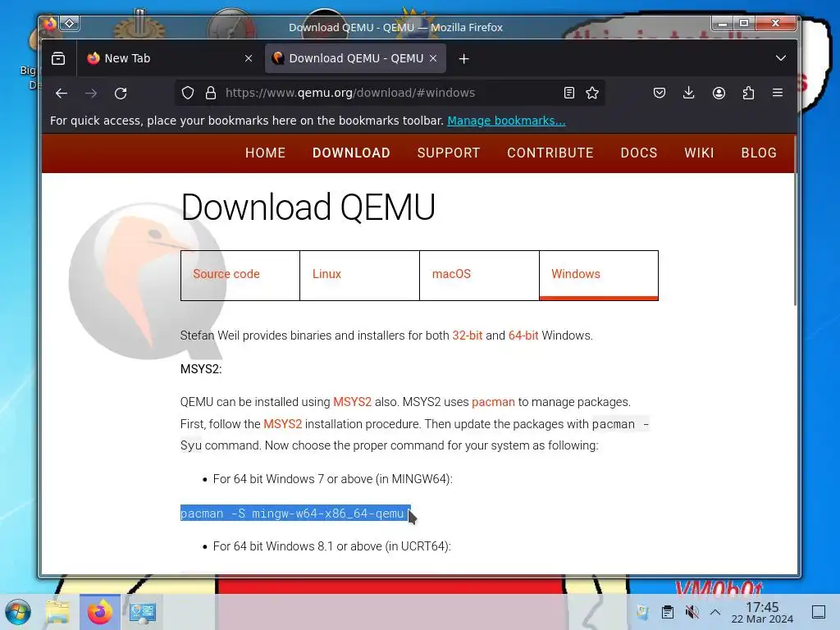Select the Windows download tab
The image size is (840, 630).
pos(598,275)
